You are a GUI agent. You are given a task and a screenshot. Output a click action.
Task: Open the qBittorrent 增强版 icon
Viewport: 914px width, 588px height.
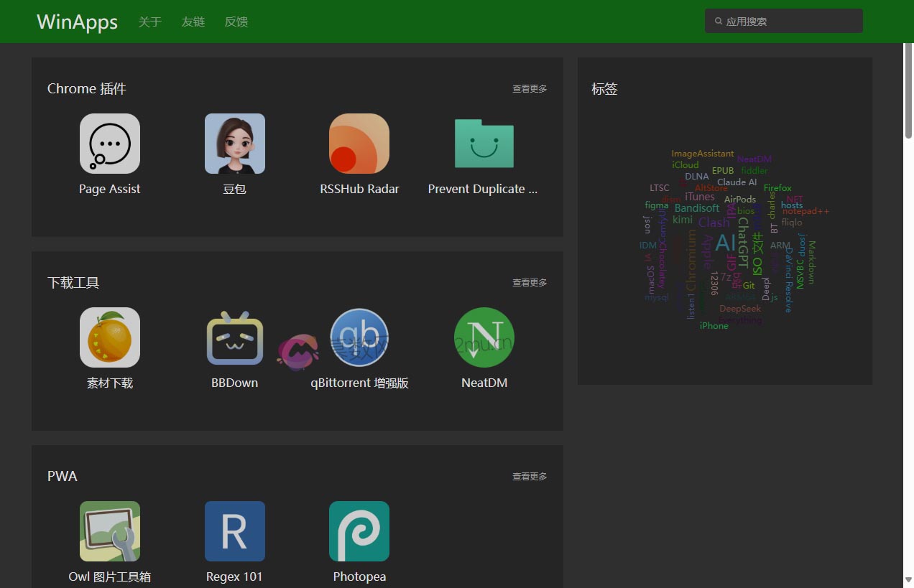tap(359, 337)
